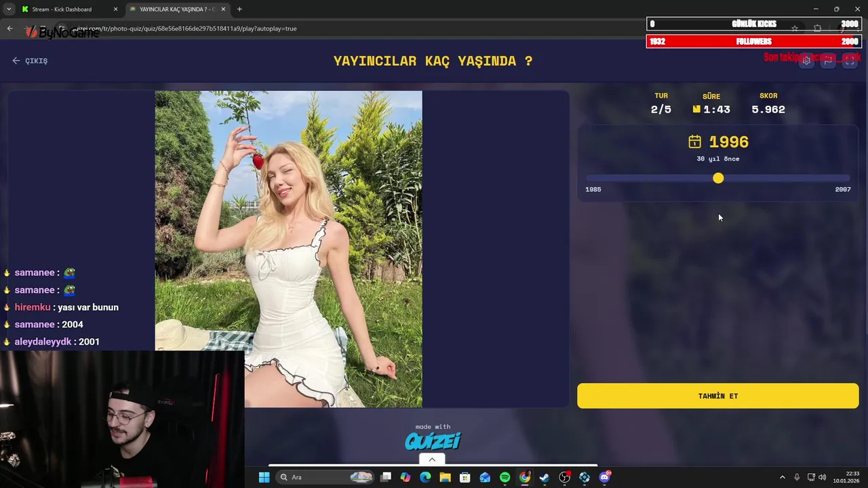This screenshot has height=488, width=868.
Task: Switch to Stream - Kick Dashboard tab
Action: 68,9
